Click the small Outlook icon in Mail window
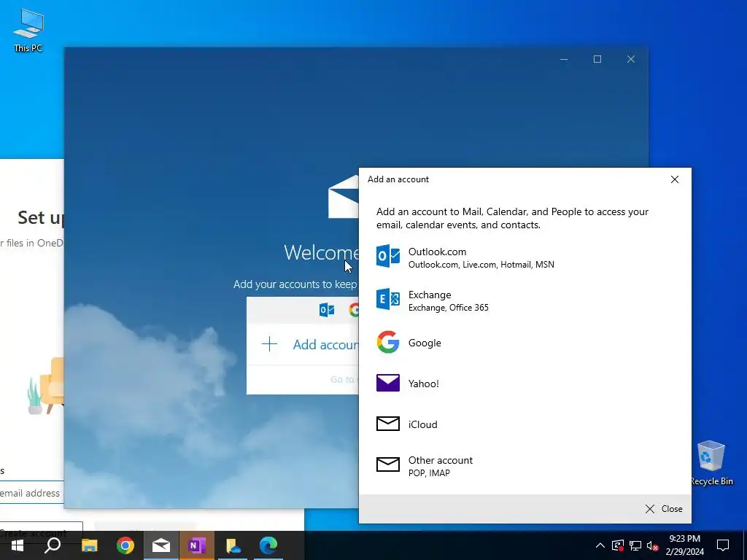747x560 pixels. 327,310
